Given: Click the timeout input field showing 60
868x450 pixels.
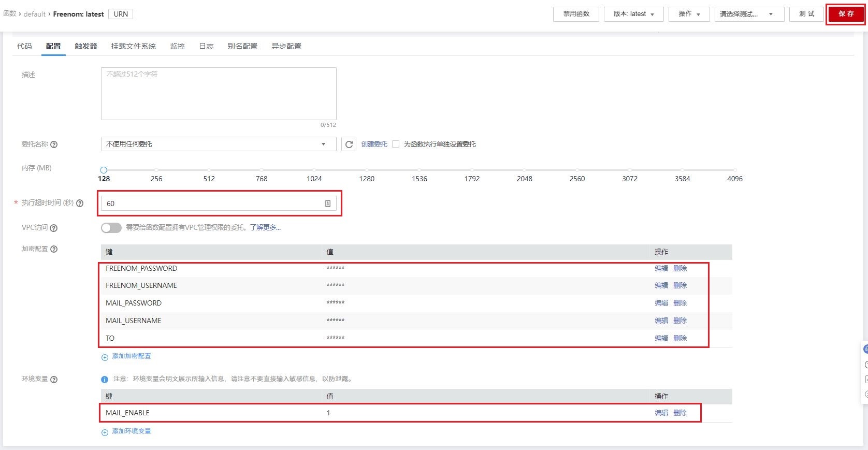Looking at the screenshot, I should pyautogui.click(x=219, y=204).
